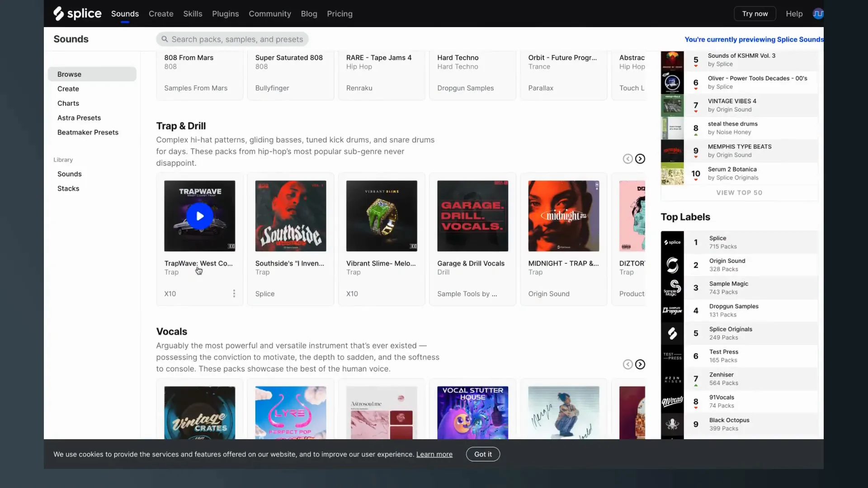Go to previous Trap & Drill packs

pyautogui.click(x=627, y=159)
